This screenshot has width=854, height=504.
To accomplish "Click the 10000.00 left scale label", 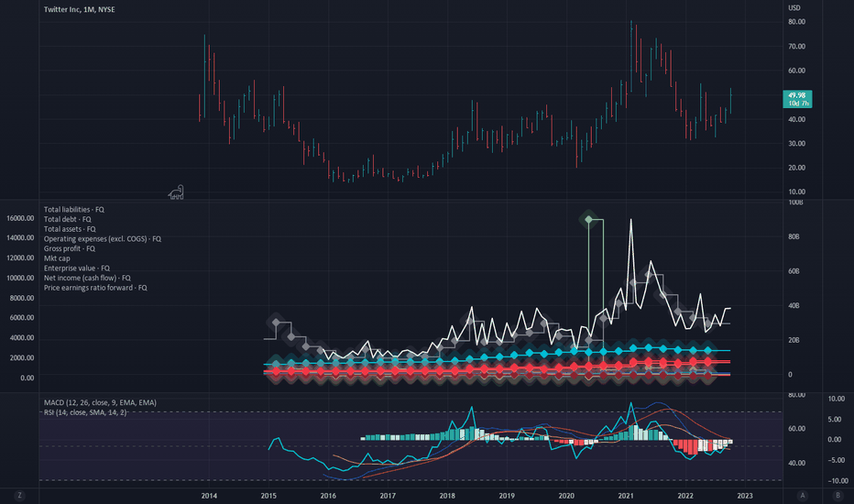I will coord(20,278).
